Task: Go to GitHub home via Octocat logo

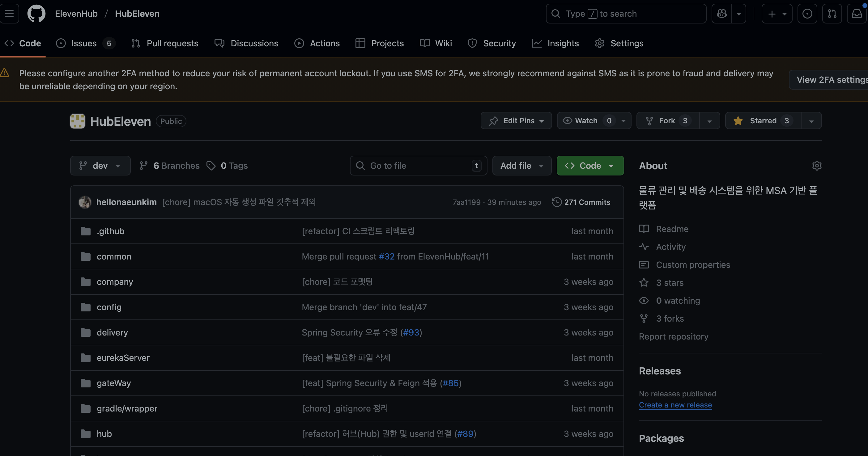Action: [x=36, y=14]
